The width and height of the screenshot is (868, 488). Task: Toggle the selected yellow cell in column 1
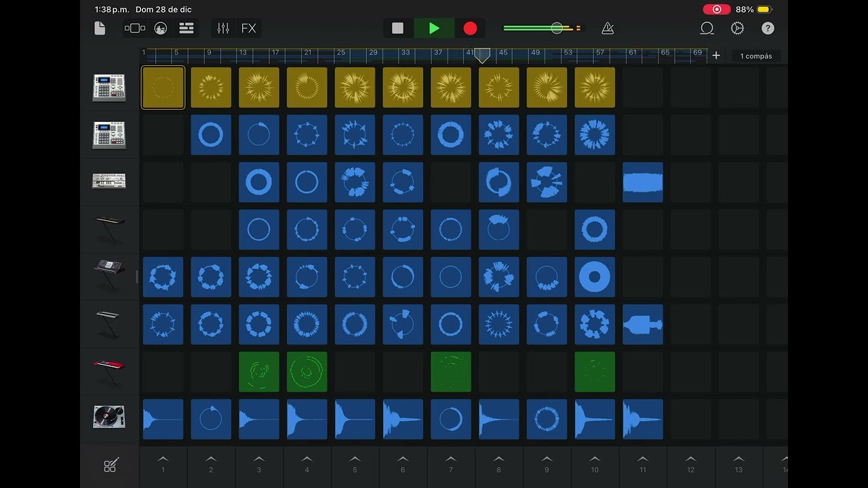[163, 87]
